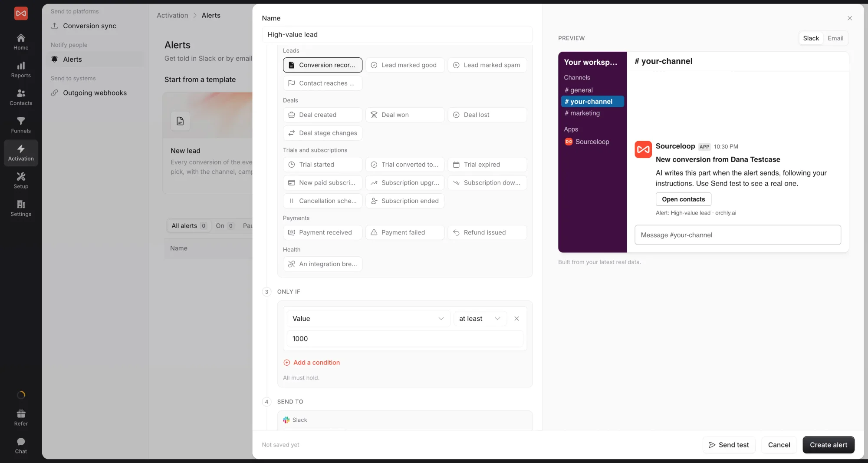
Task: Choose the Deal won trigger
Action: point(405,115)
